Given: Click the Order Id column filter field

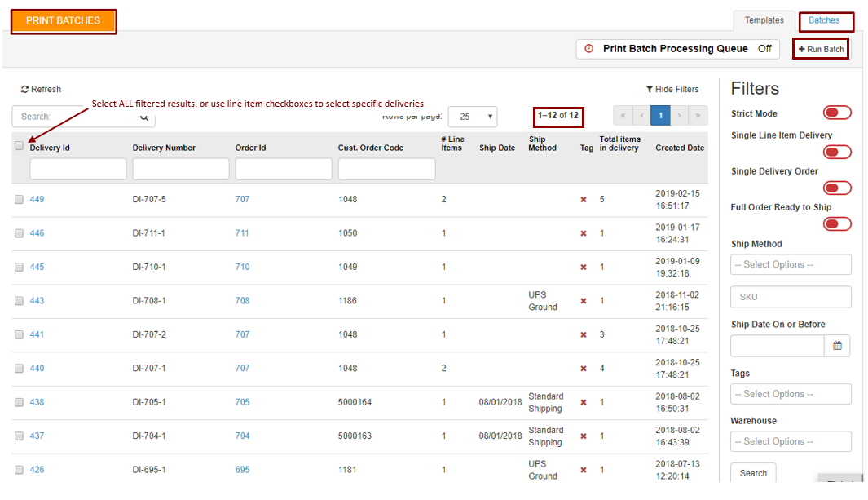Looking at the screenshot, I should coord(284,169).
